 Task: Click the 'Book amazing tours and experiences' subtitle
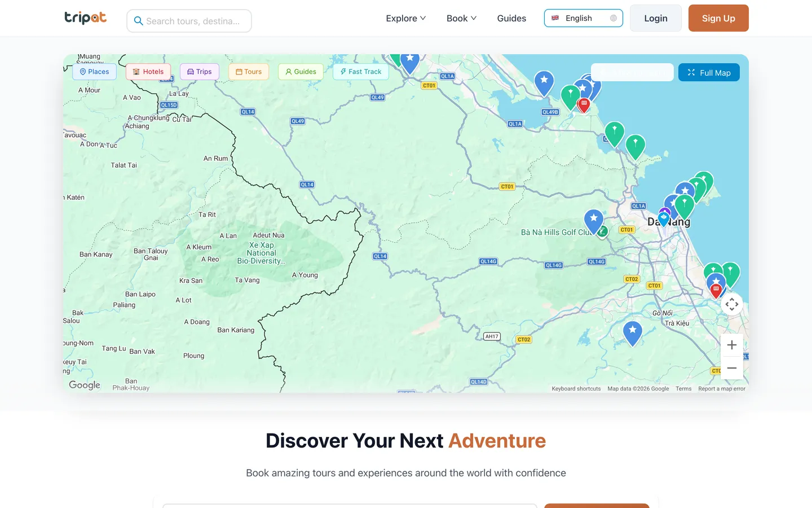click(x=406, y=473)
